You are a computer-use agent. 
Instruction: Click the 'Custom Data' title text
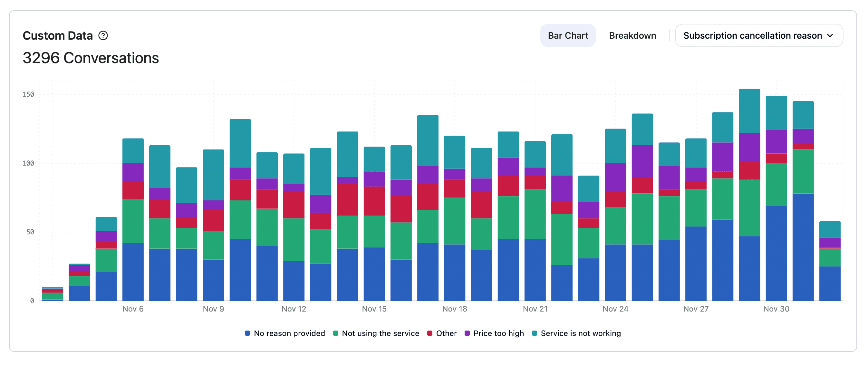pyautogui.click(x=58, y=35)
